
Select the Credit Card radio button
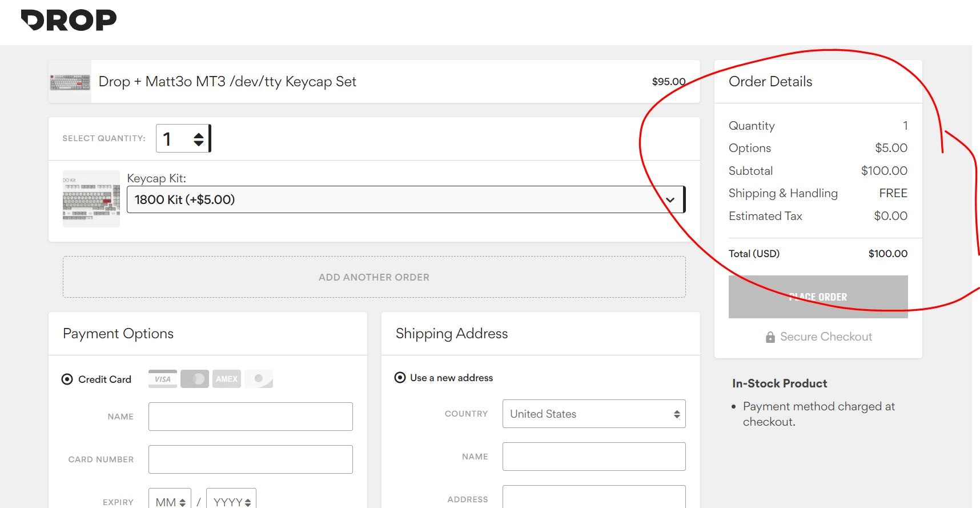(67, 379)
